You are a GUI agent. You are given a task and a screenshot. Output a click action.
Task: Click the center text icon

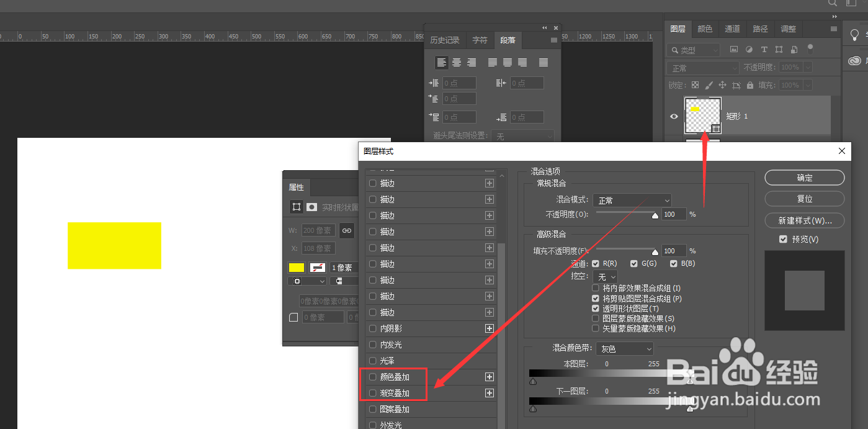(457, 62)
